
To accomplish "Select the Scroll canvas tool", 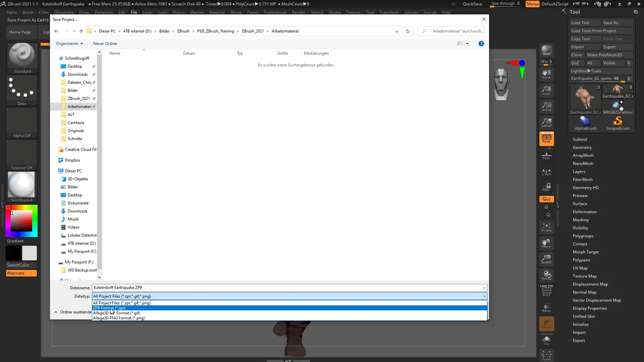I will pos(546,74).
